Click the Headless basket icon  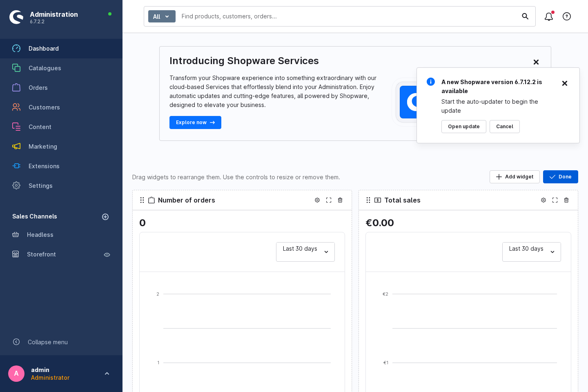[16, 235]
